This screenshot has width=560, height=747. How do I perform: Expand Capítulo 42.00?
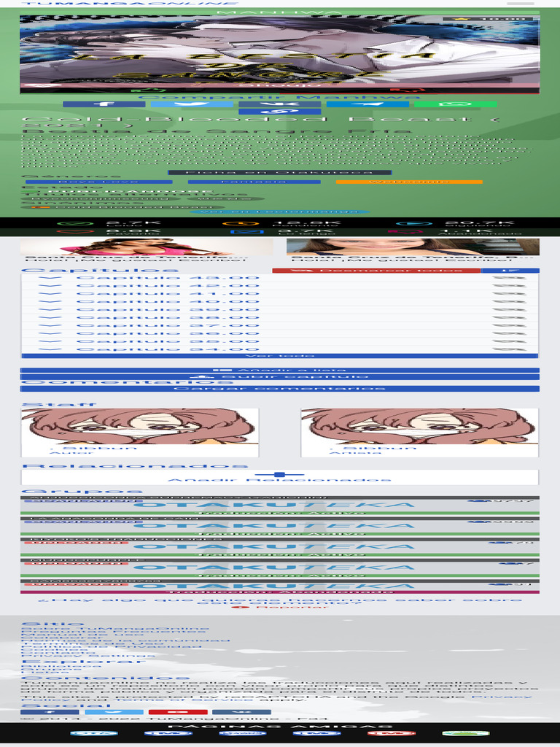pos(168,286)
